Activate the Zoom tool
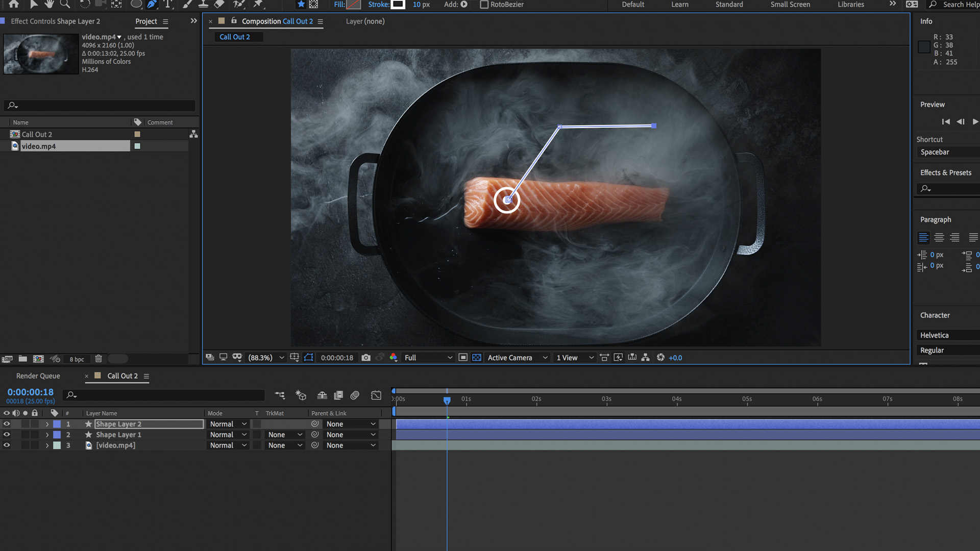 click(65, 5)
